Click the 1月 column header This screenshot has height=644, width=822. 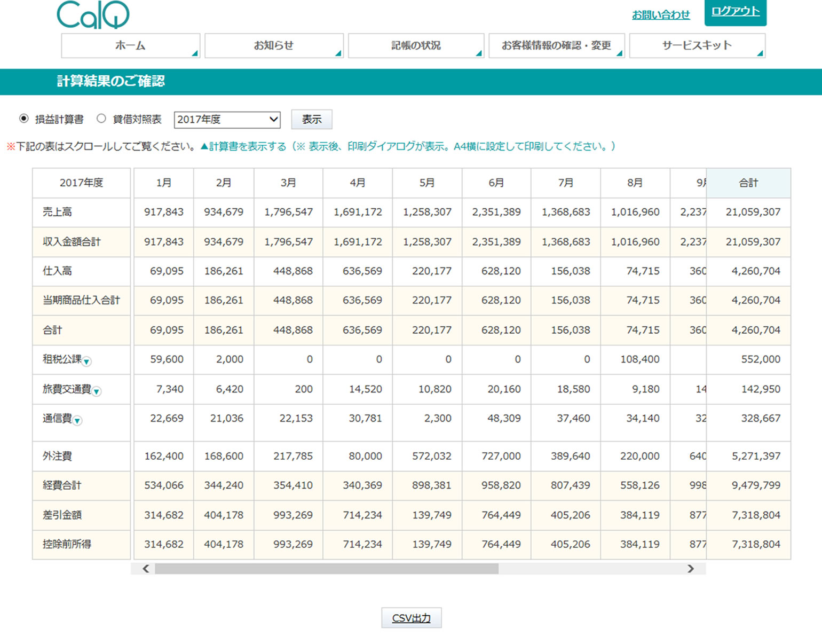pyautogui.click(x=164, y=183)
